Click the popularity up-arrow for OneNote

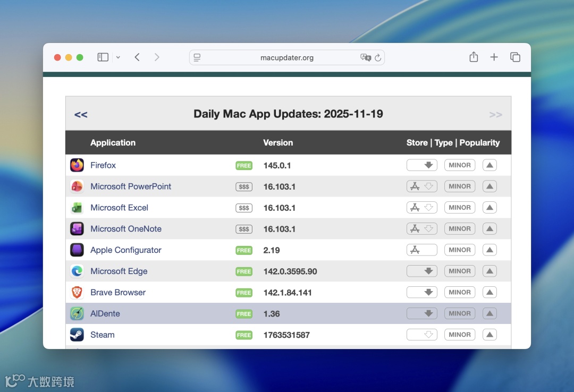click(x=489, y=229)
